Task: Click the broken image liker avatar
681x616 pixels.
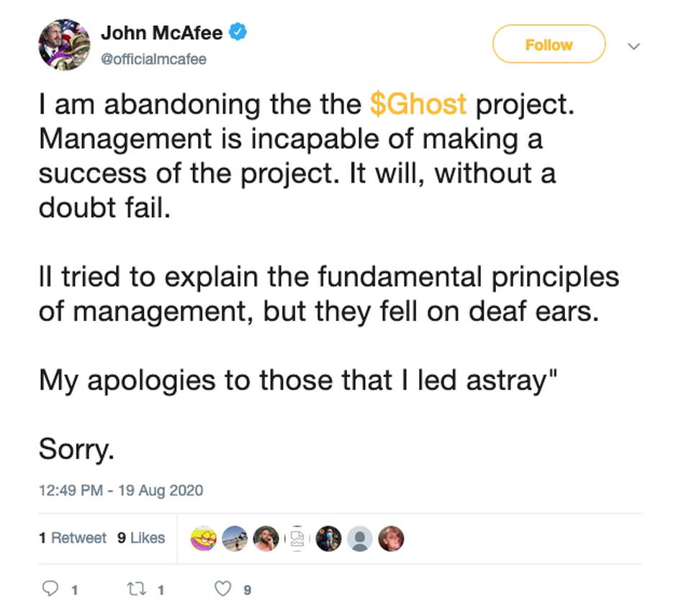Action: 297,538
